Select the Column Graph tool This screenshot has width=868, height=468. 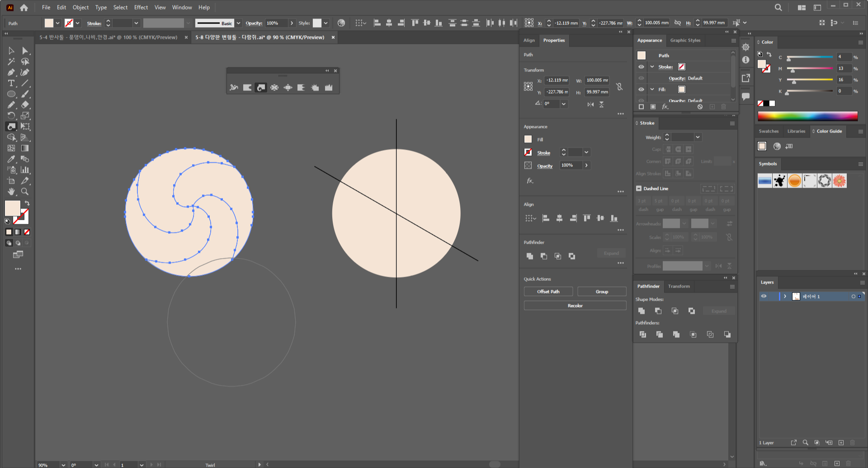[25, 170]
